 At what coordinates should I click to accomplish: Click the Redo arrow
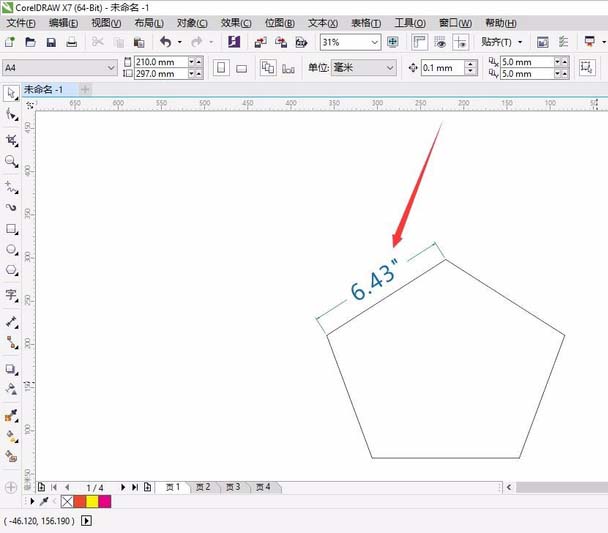[197, 41]
